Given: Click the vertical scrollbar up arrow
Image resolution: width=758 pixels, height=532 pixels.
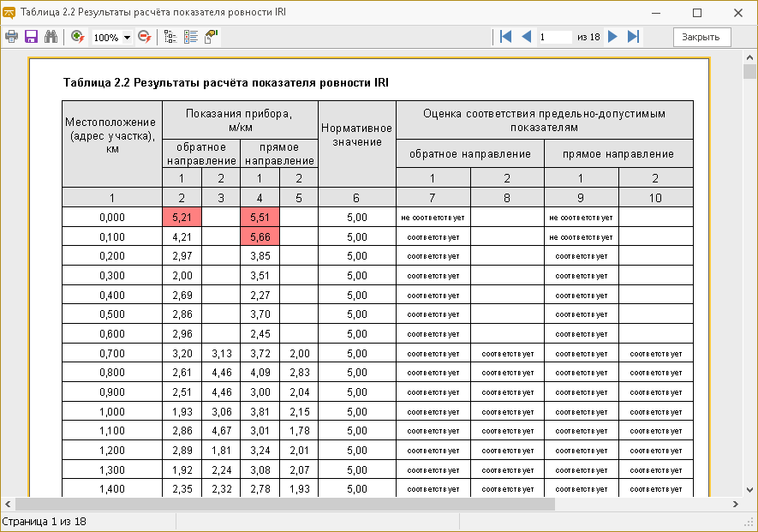Looking at the screenshot, I should point(749,57).
